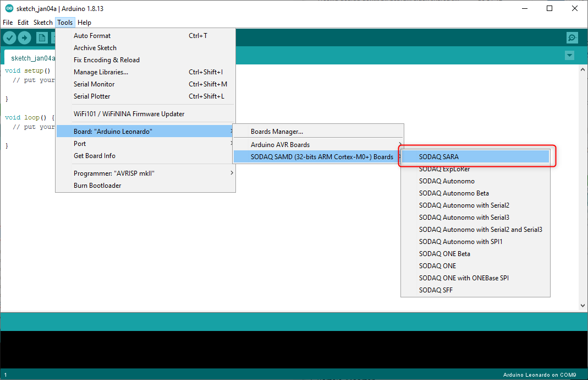The height and width of the screenshot is (380, 588).
Task: Expand the Programmer: "AVRISP mkII" submenu
Action: tap(146, 173)
